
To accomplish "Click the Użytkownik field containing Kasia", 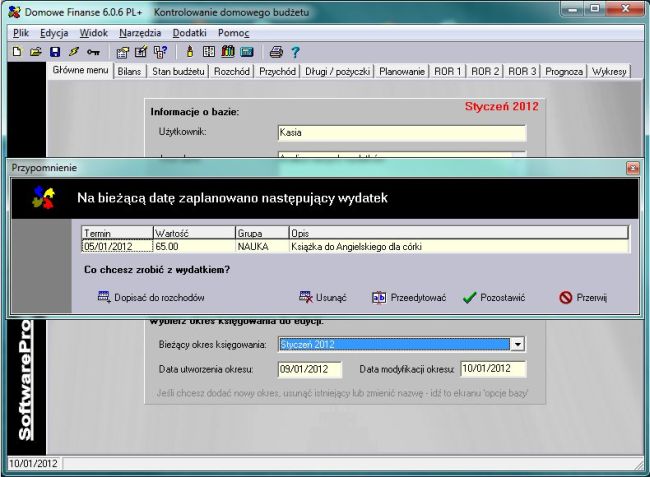I will click(x=402, y=133).
